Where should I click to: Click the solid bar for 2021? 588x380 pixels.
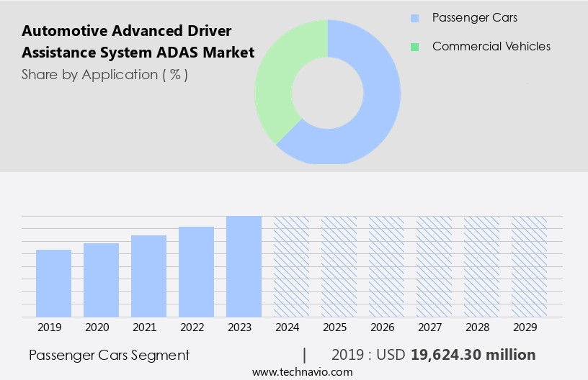pyautogui.click(x=148, y=276)
